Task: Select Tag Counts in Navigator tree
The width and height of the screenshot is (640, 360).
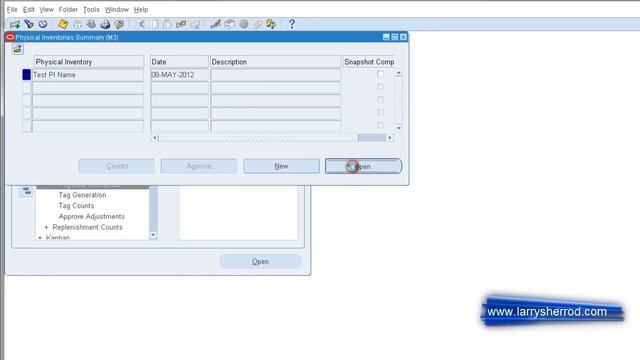Action: pos(76,206)
